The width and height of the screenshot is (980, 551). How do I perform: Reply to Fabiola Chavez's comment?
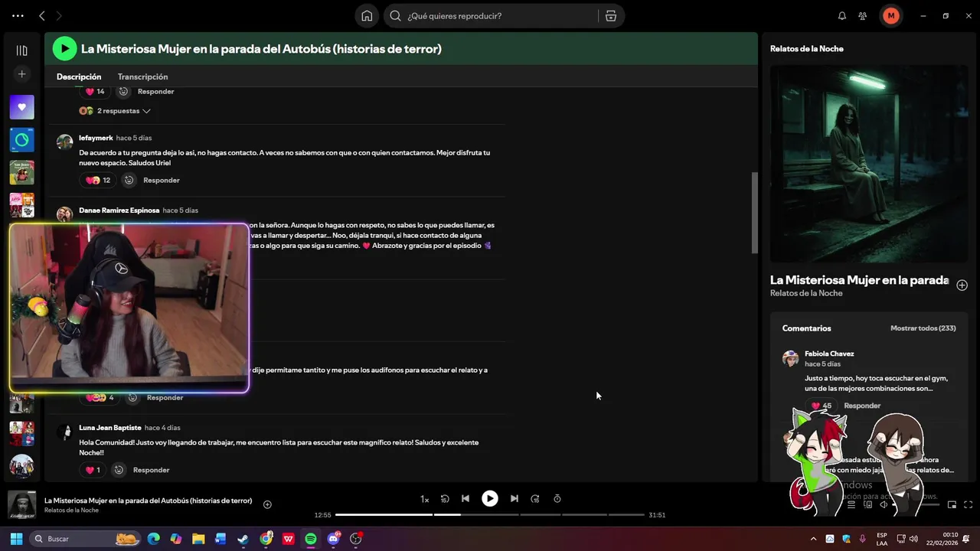point(862,406)
